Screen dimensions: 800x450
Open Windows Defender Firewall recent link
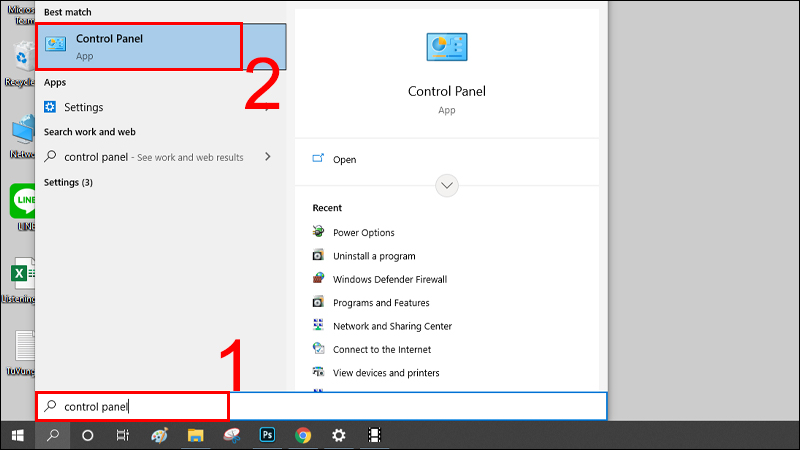[x=389, y=279]
